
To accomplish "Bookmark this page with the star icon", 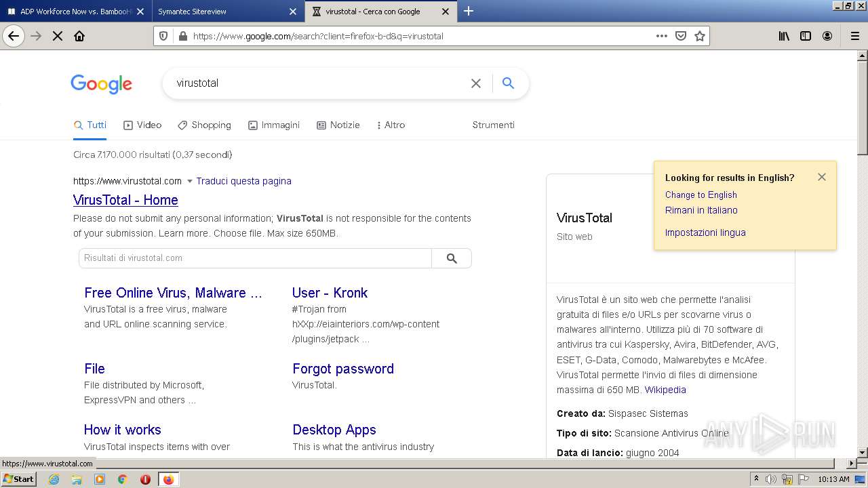I will [x=700, y=36].
